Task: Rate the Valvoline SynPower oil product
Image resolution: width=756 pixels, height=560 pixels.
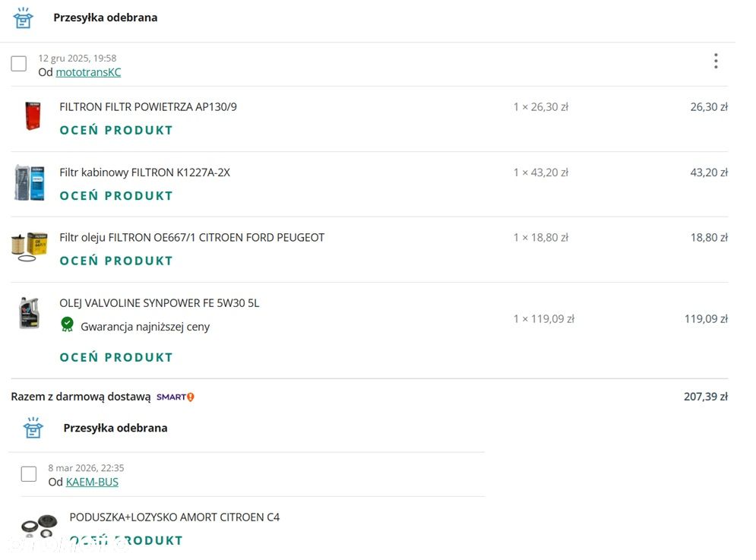Action: point(116,357)
